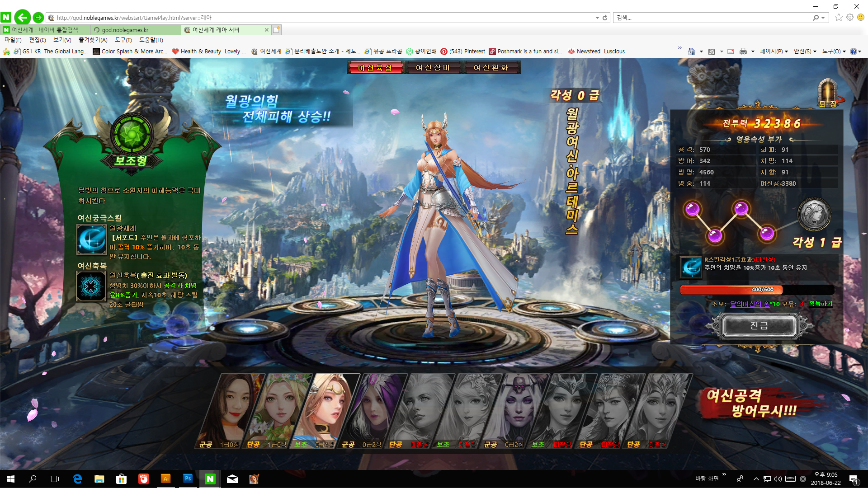Viewport: 868px width, 488px height.
Task: Click the RSS feeds icon in the command bar
Action: click(x=712, y=52)
